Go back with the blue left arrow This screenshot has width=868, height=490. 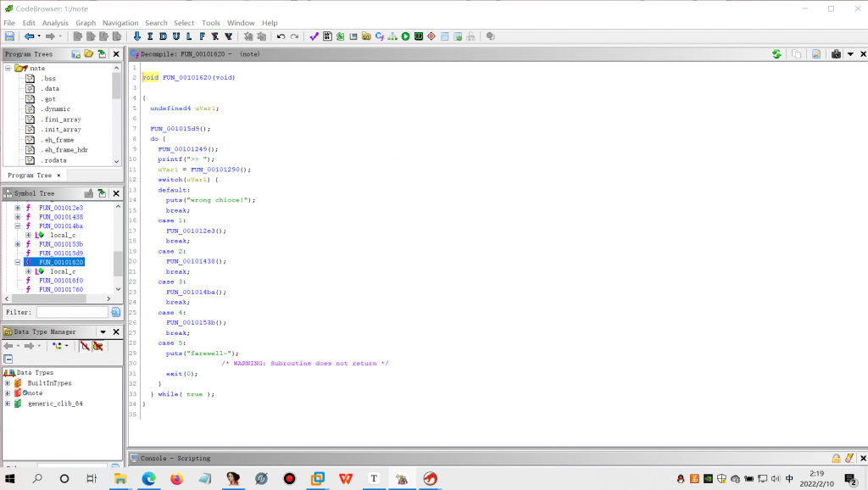29,36
